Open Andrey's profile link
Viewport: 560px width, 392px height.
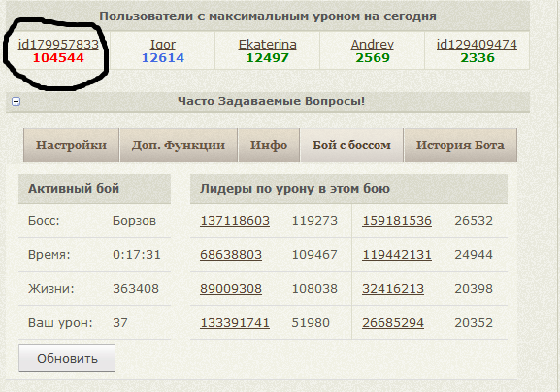click(x=372, y=45)
